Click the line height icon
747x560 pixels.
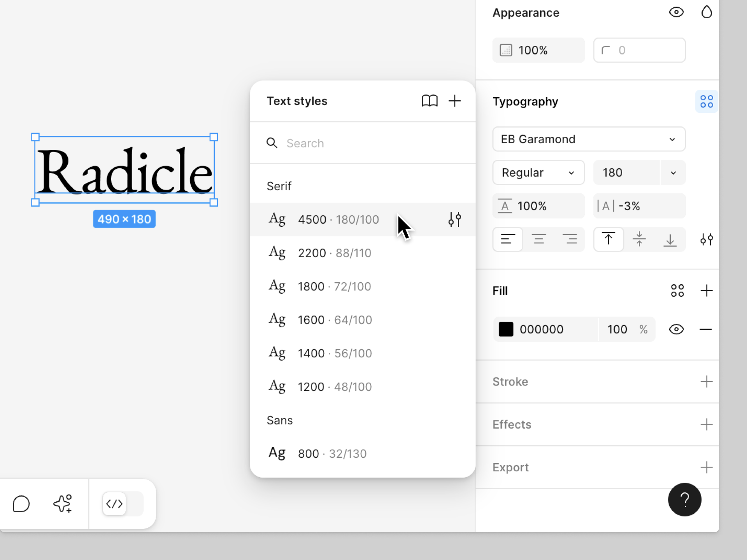[x=505, y=206]
